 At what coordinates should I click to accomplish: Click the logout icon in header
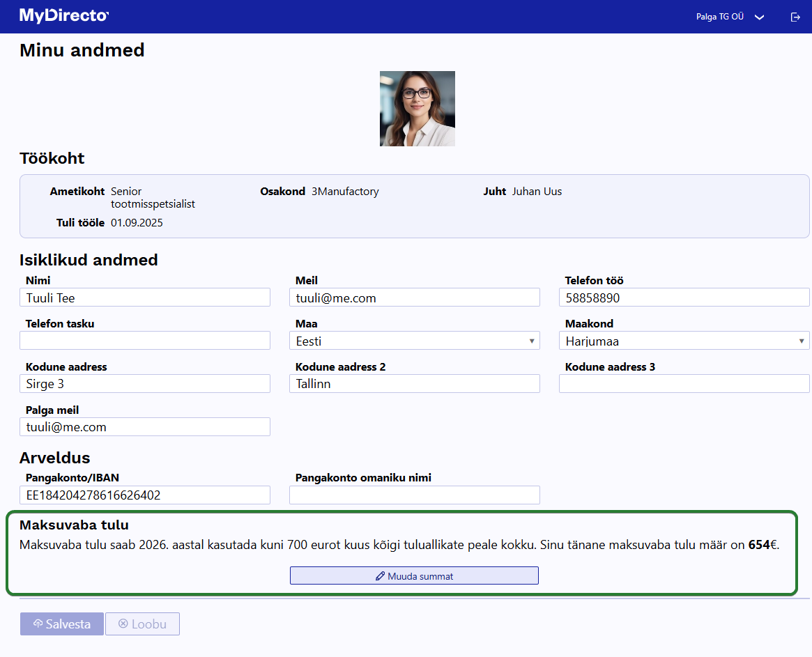pyautogui.click(x=795, y=17)
